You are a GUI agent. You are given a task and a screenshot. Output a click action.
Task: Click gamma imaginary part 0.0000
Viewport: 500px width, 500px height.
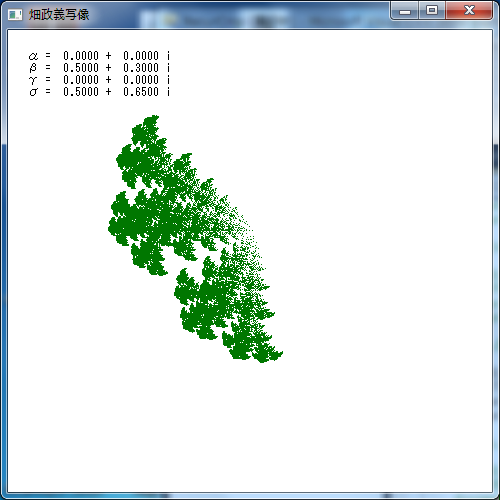click(x=141, y=80)
